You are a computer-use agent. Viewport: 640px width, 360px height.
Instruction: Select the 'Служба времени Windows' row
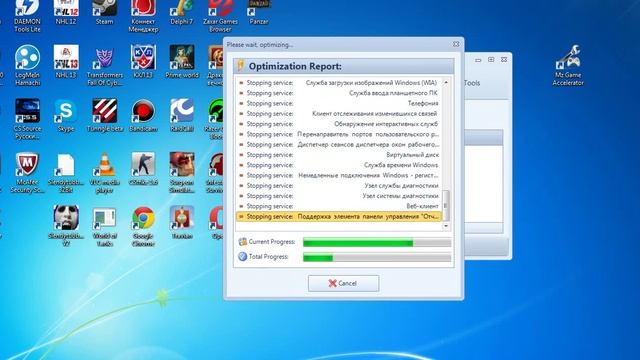pos(339,165)
